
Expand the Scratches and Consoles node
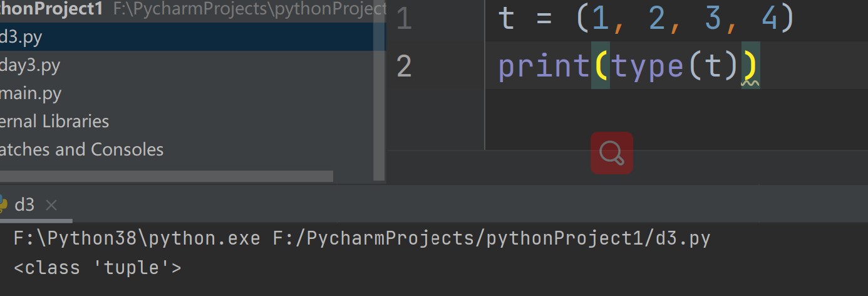[x=81, y=149]
